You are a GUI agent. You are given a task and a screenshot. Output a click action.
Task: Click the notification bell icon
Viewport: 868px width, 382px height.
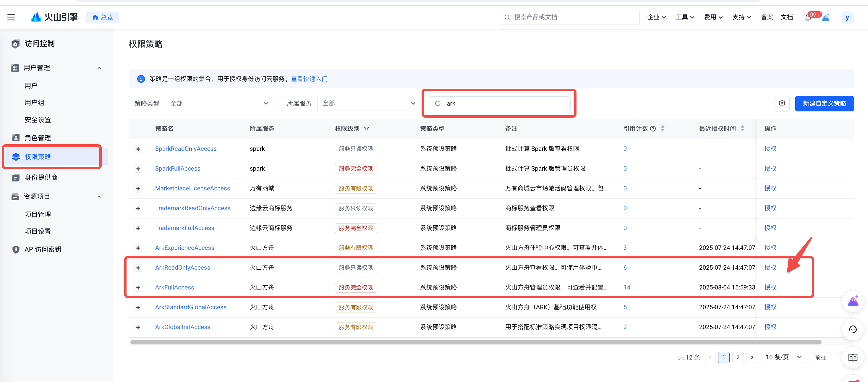click(808, 17)
